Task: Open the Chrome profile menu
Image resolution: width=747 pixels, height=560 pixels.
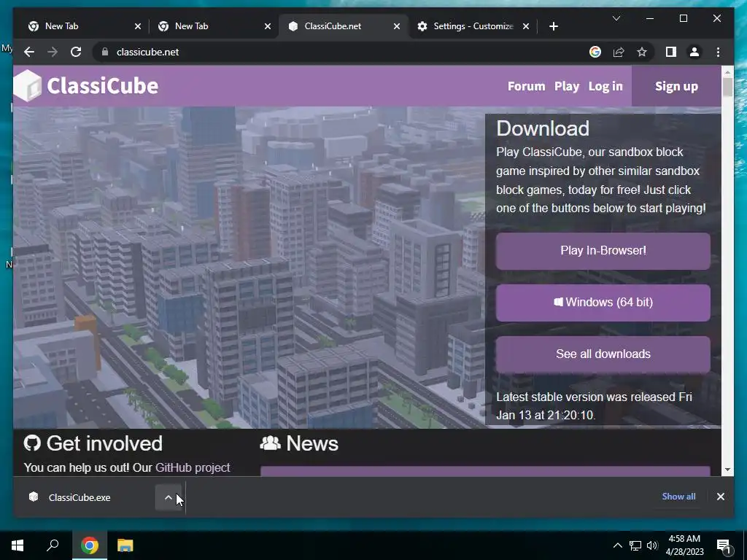Action: pos(694,52)
